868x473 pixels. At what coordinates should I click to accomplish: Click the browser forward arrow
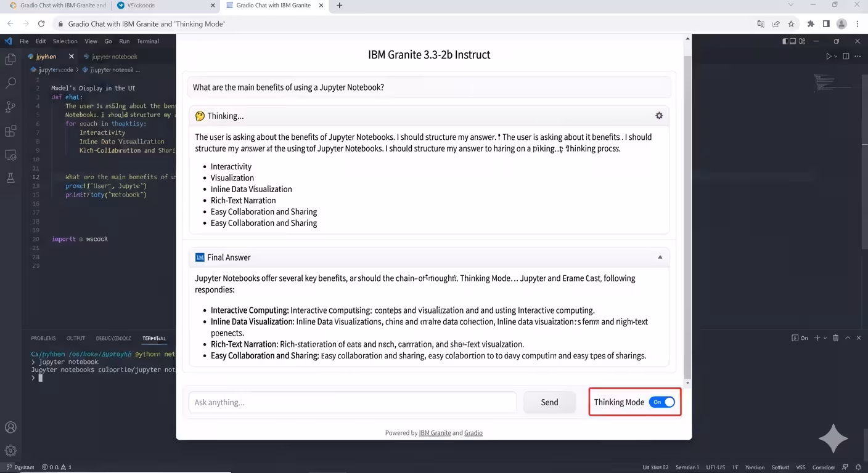tap(25, 24)
